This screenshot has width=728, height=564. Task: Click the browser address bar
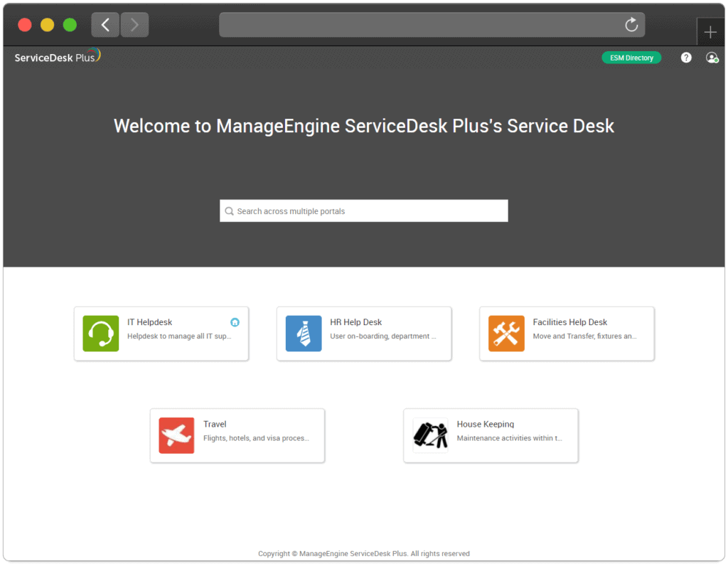click(x=432, y=25)
